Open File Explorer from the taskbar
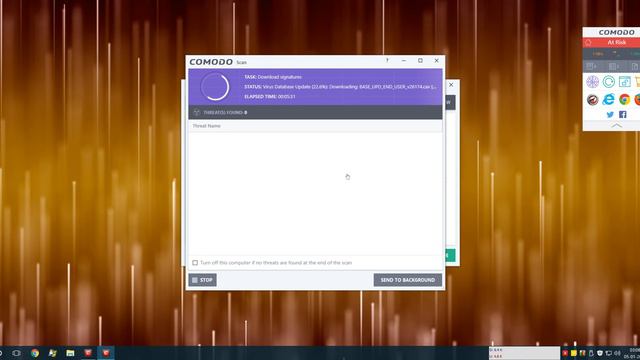This screenshot has height=360, width=640. coord(70,353)
